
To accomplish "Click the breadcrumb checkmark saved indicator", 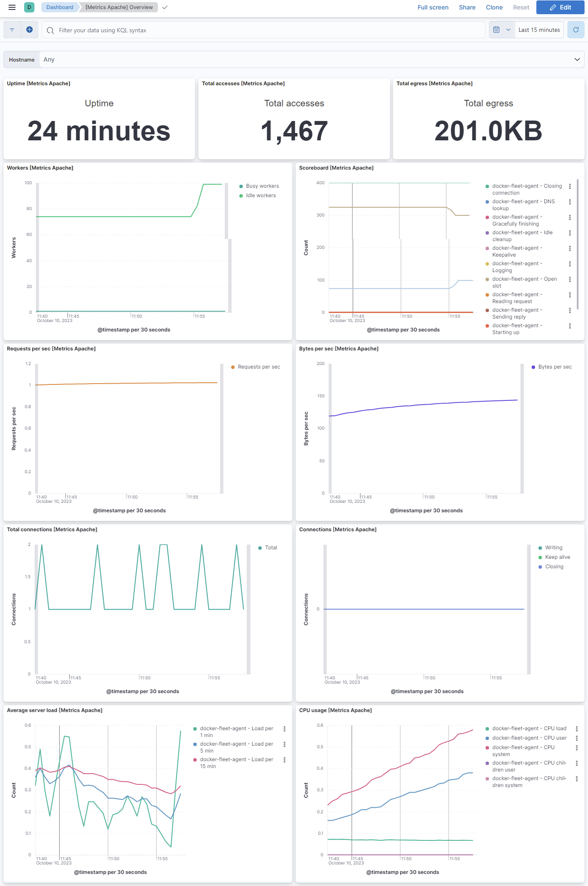I will 165,7.
